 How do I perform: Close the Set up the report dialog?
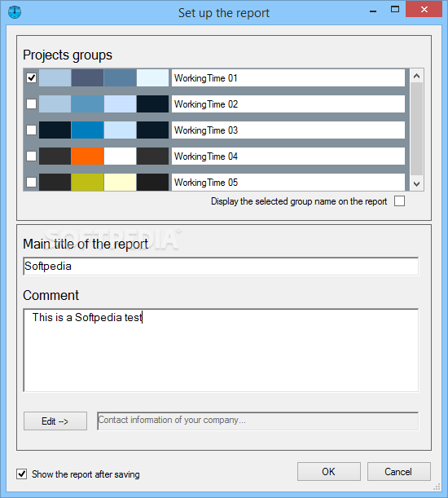click(x=424, y=10)
